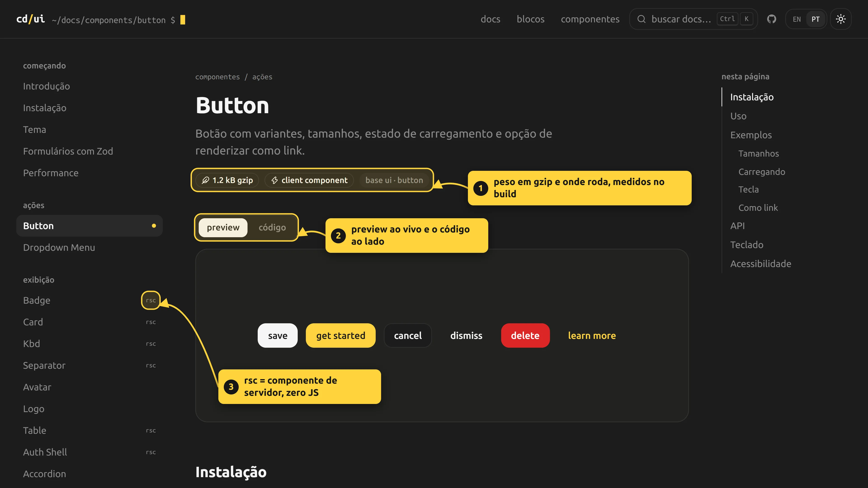868x488 pixels.
Task: Jump to Carregando section
Action: [x=762, y=172]
